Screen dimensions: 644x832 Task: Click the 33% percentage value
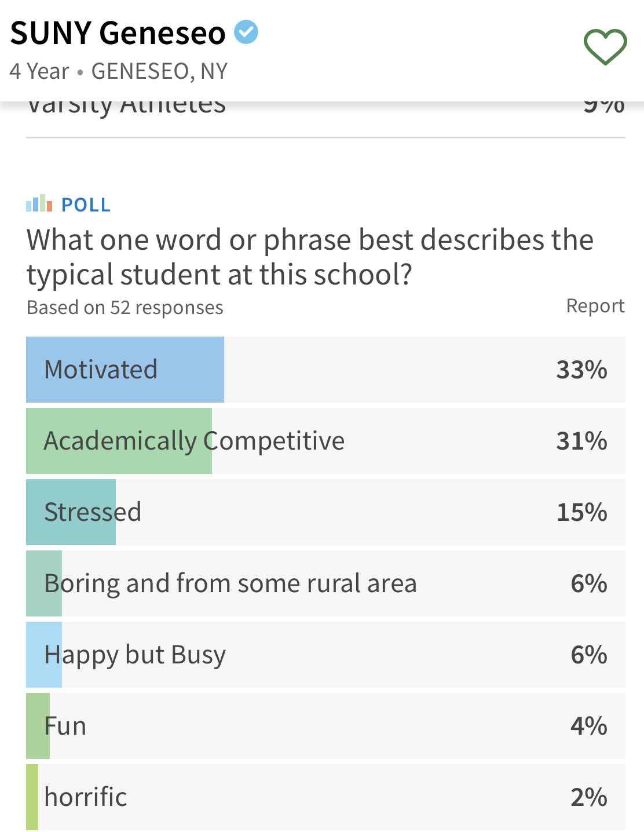pos(581,370)
